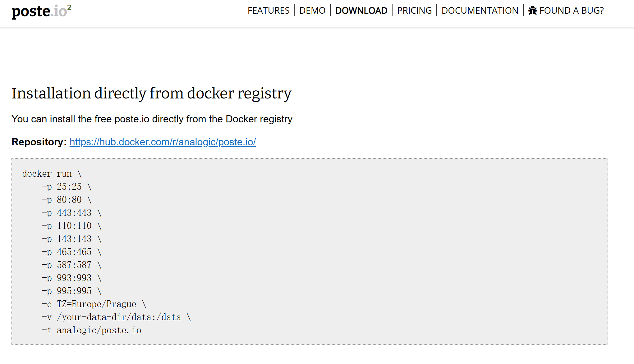Click the -p 587:587 port line
634x364 pixels.
pyautogui.click(x=72, y=265)
